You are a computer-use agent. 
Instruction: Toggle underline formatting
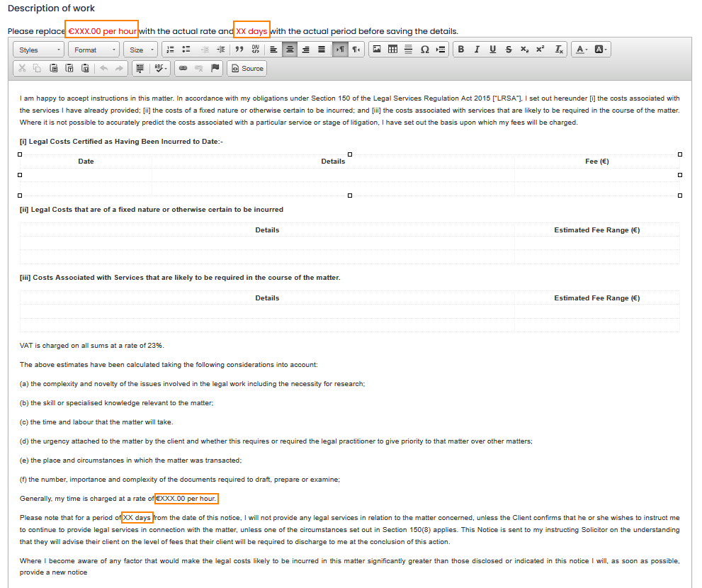[492, 50]
